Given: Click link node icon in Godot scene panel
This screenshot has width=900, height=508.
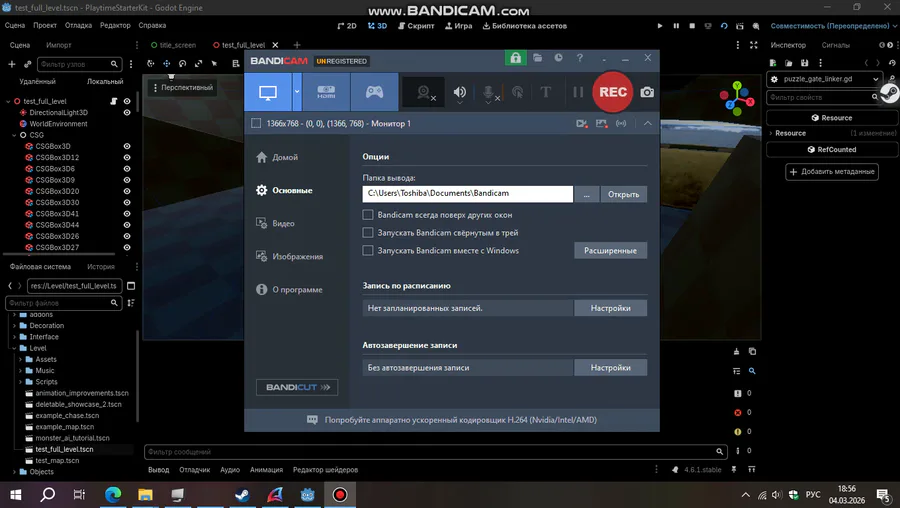Looking at the screenshot, I should click(x=27, y=64).
